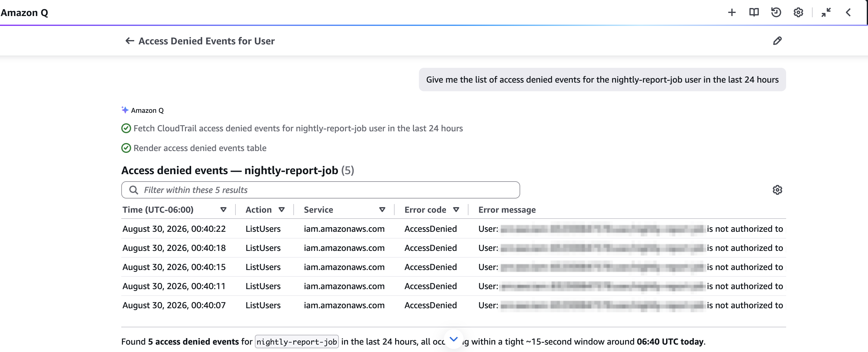868x352 pixels.
Task: Click the 'Access Denied Events for User' title
Action: point(207,41)
